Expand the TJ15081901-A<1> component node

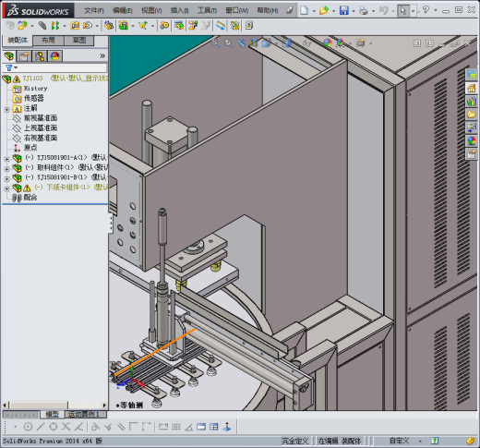6,159
